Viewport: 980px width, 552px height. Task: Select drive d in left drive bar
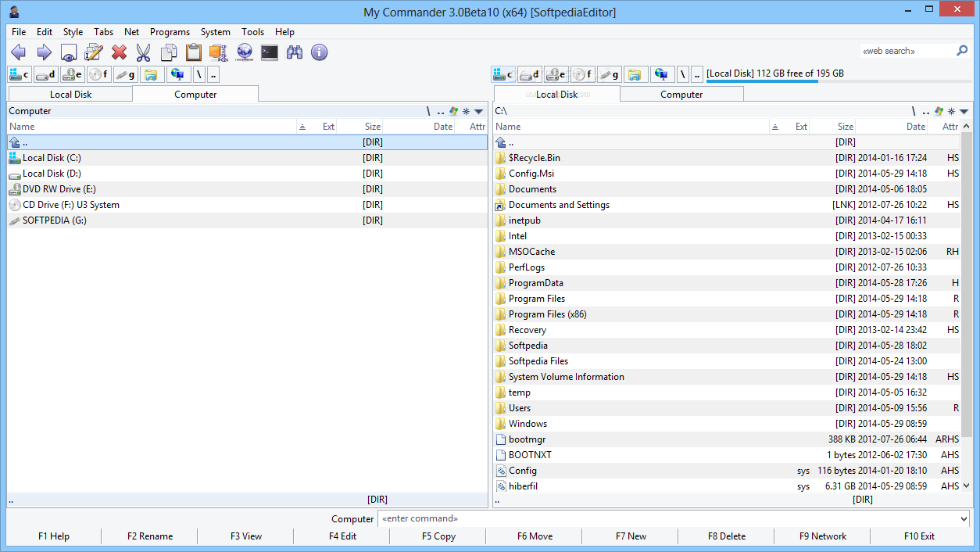46,74
